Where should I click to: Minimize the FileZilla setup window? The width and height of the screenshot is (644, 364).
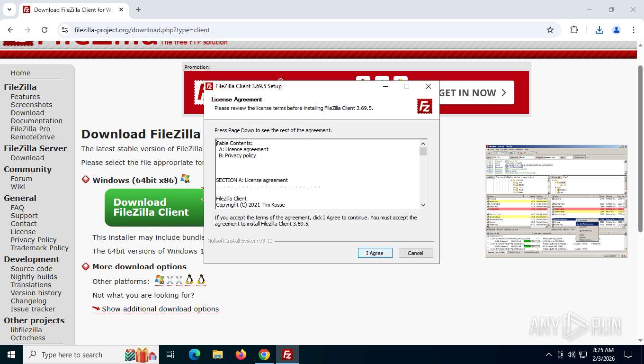coord(385,86)
